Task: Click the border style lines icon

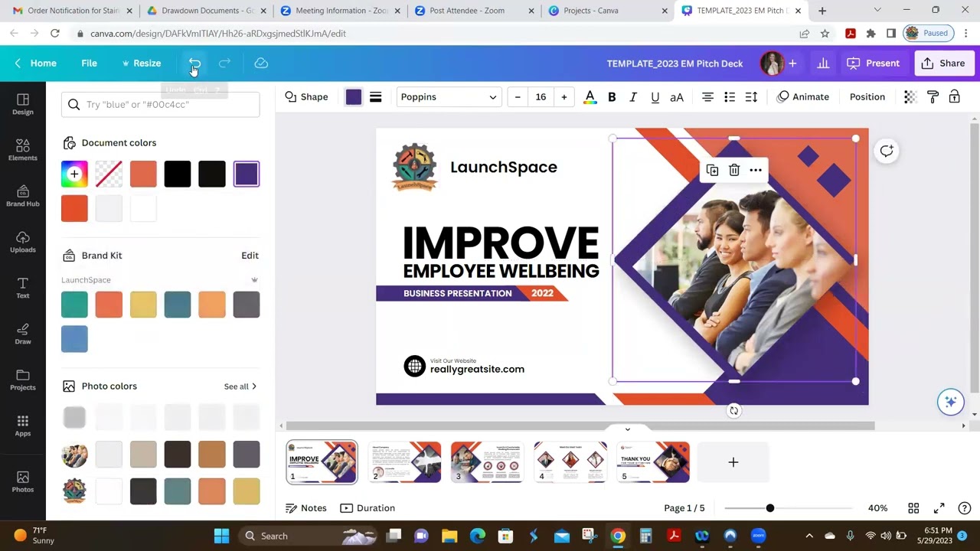Action: point(376,97)
